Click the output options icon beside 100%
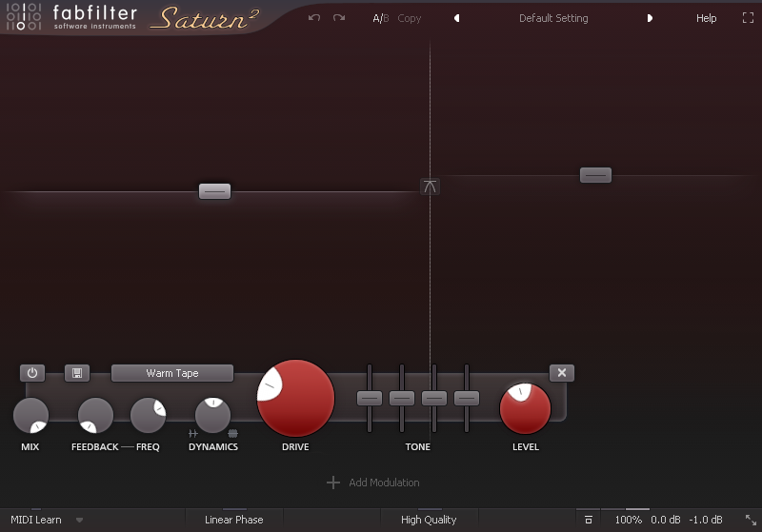This screenshot has width=762, height=532. coord(589,520)
